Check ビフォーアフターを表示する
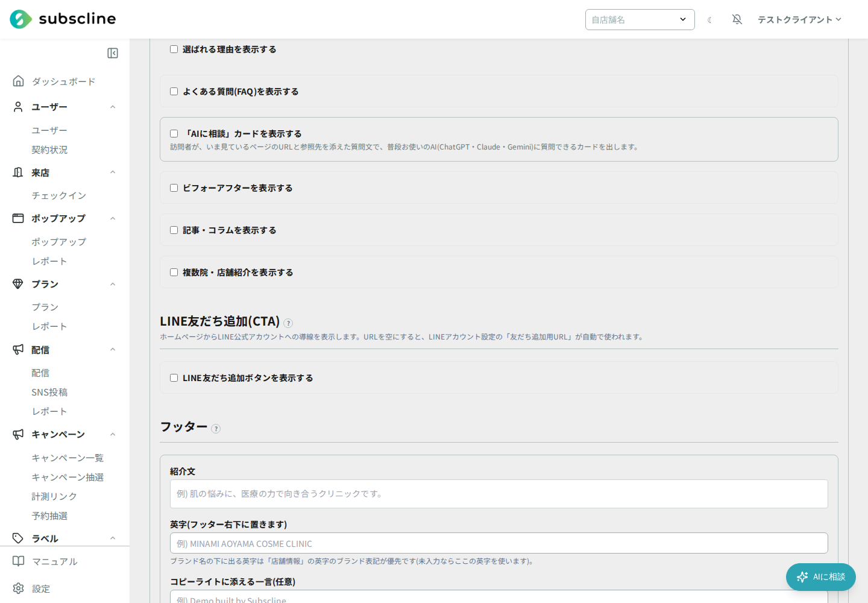This screenshot has width=868, height=603. 174,188
